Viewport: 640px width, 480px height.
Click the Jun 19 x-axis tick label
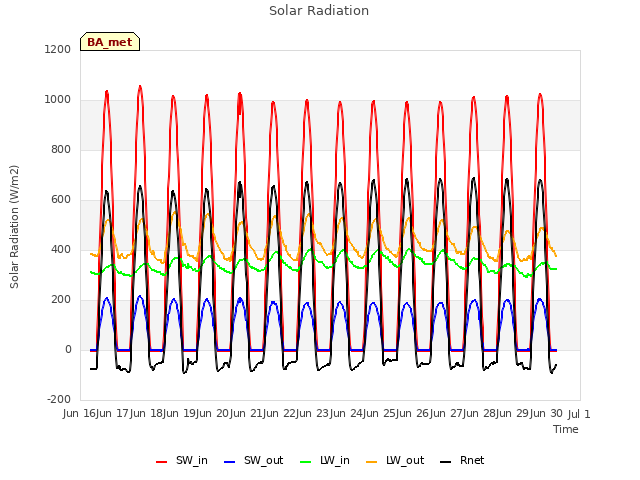pyautogui.click(x=179, y=414)
